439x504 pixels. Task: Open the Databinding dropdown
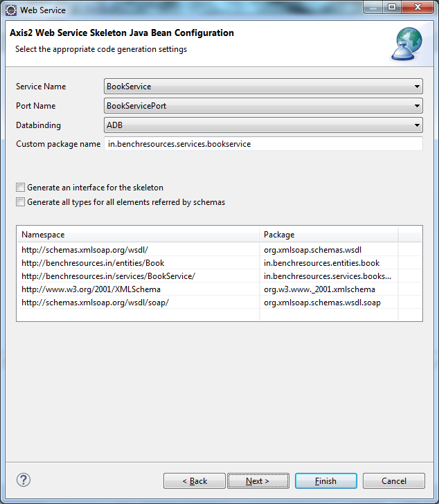click(263, 125)
